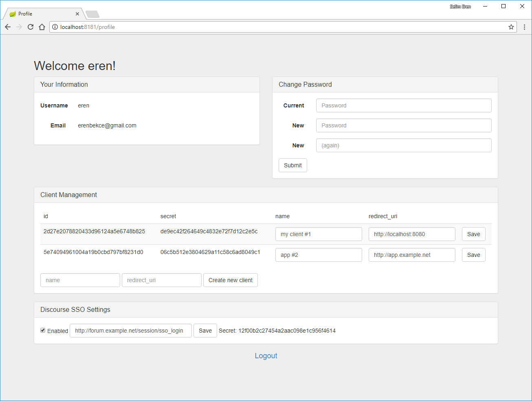Select secret de9ec42f264649c4832e72f7d12c2e5c
The height and width of the screenshot is (401, 532).
coord(209,231)
